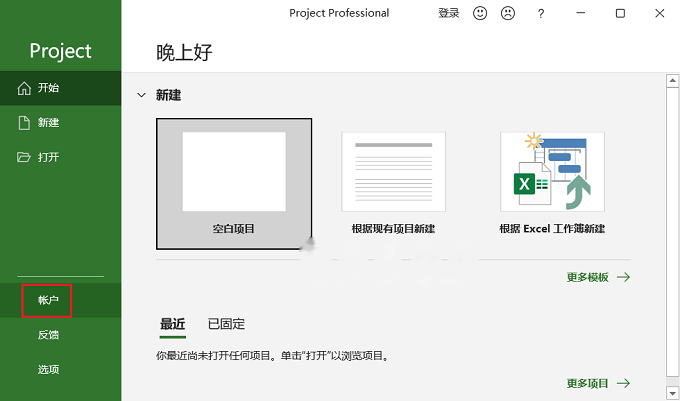This screenshot has height=401, width=680.
Task: Choose the 根据 Excel 工作簿新建 template thumbnail
Action: click(x=552, y=172)
